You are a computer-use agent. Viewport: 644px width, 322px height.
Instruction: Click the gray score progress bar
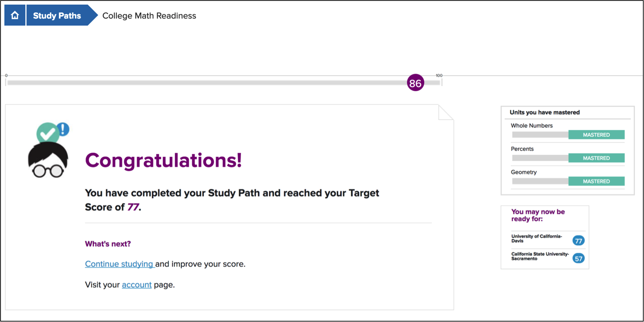click(x=224, y=83)
